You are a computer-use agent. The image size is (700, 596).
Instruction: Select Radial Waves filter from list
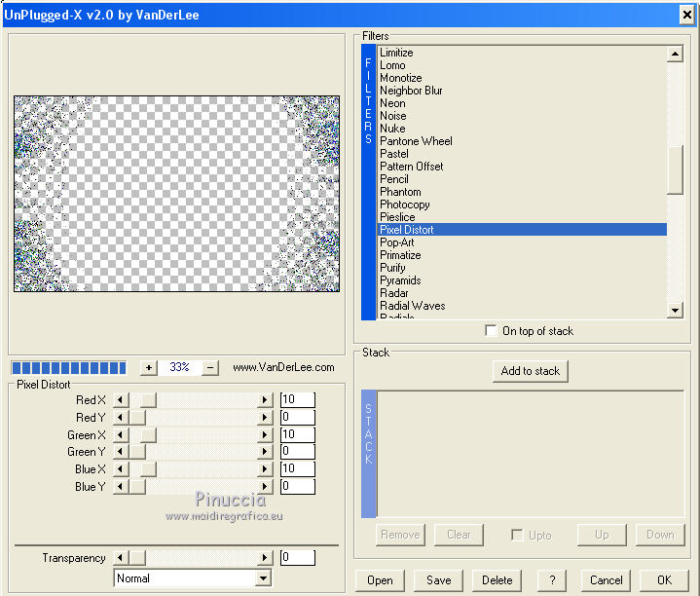coord(412,306)
